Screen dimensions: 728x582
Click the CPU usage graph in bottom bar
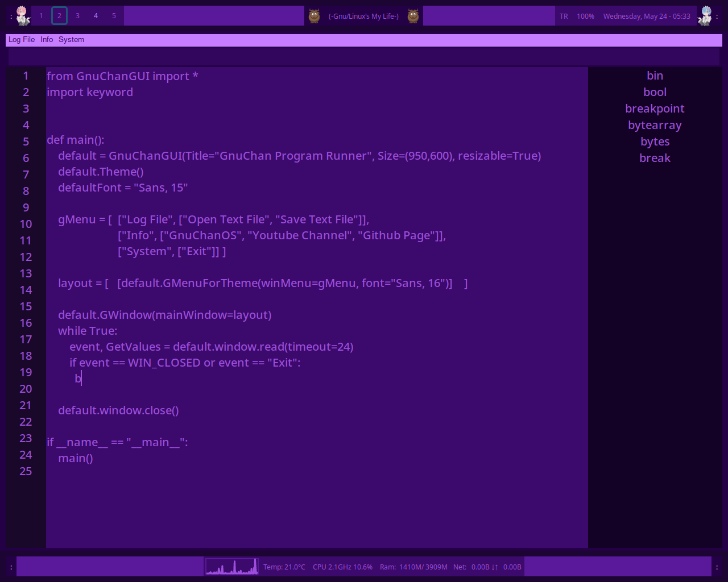click(x=231, y=566)
